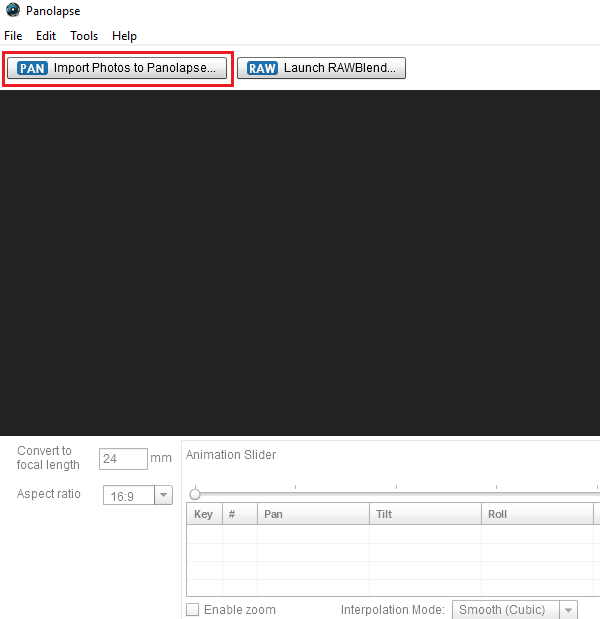Screen dimensions: 600x619
Task: Click the Panolapse app icon in title bar
Action: click(x=13, y=10)
